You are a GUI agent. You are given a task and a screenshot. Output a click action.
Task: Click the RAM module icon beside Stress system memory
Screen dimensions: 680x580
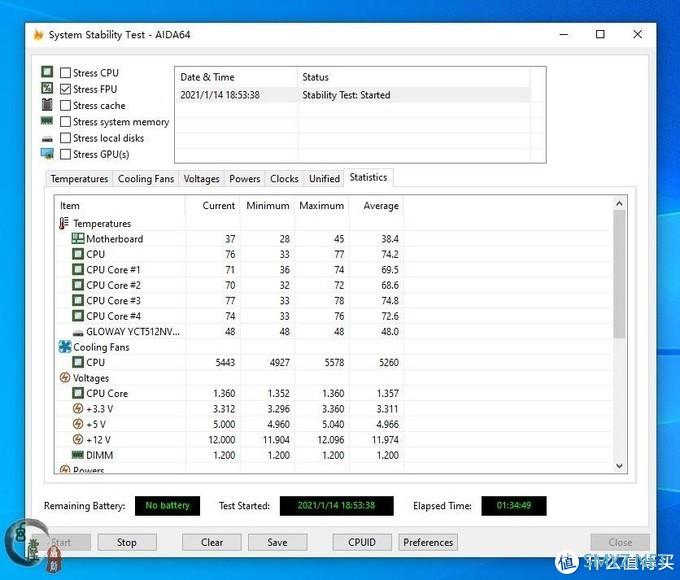[x=47, y=121]
